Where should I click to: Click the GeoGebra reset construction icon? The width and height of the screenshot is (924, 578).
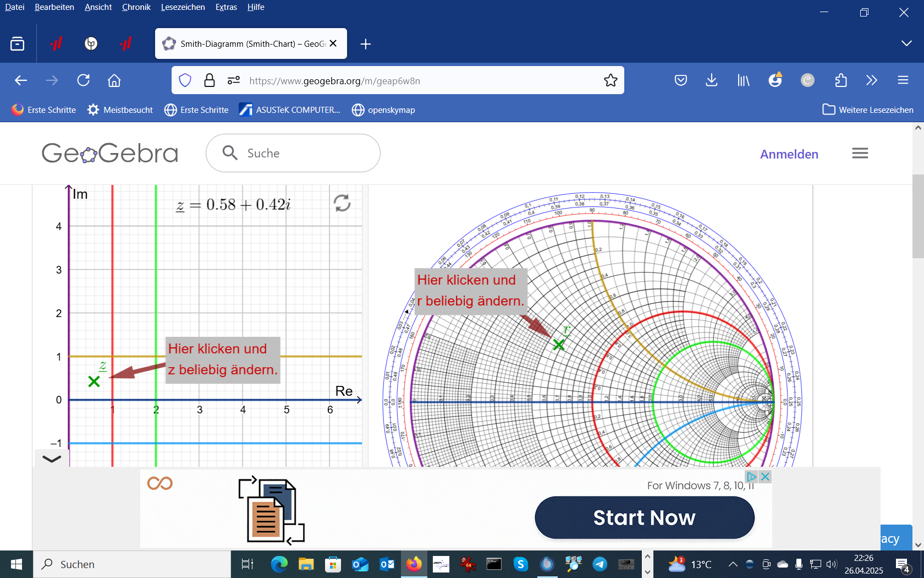[x=342, y=203]
